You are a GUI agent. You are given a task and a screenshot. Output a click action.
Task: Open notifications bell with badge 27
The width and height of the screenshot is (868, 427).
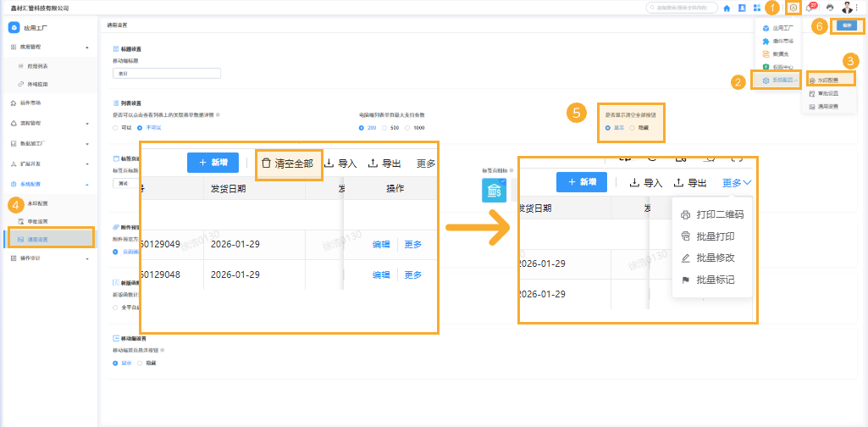[x=810, y=8]
